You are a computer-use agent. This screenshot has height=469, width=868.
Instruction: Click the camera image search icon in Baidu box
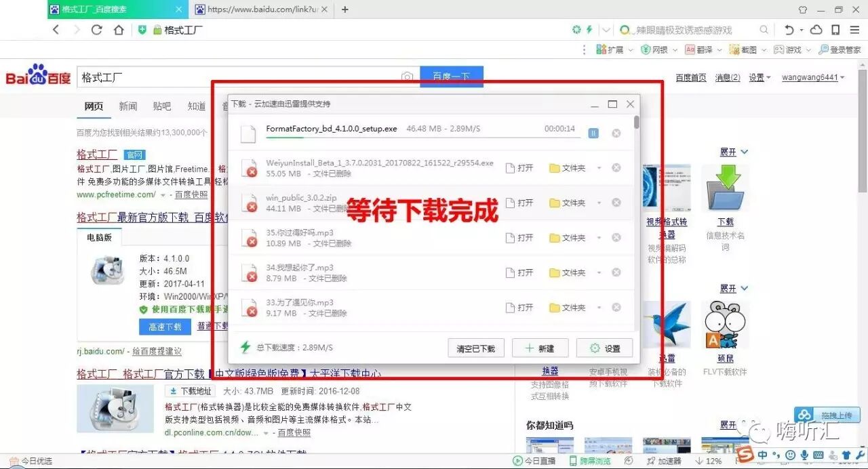tap(407, 77)
